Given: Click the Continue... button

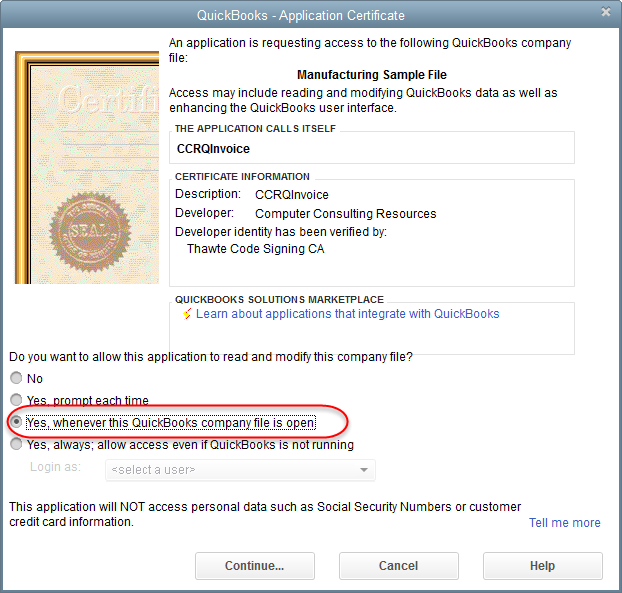Looking at the screenshot, I should (255, 566).
